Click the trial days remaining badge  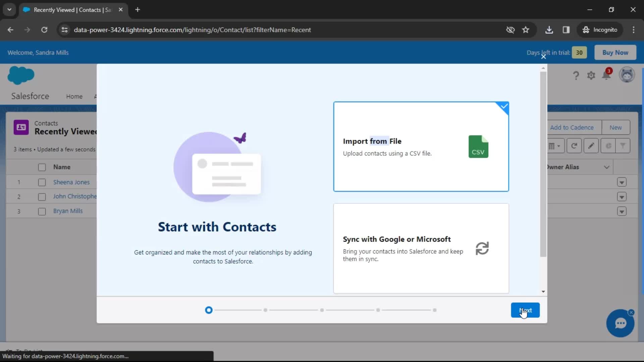click(x=579, y=53)
